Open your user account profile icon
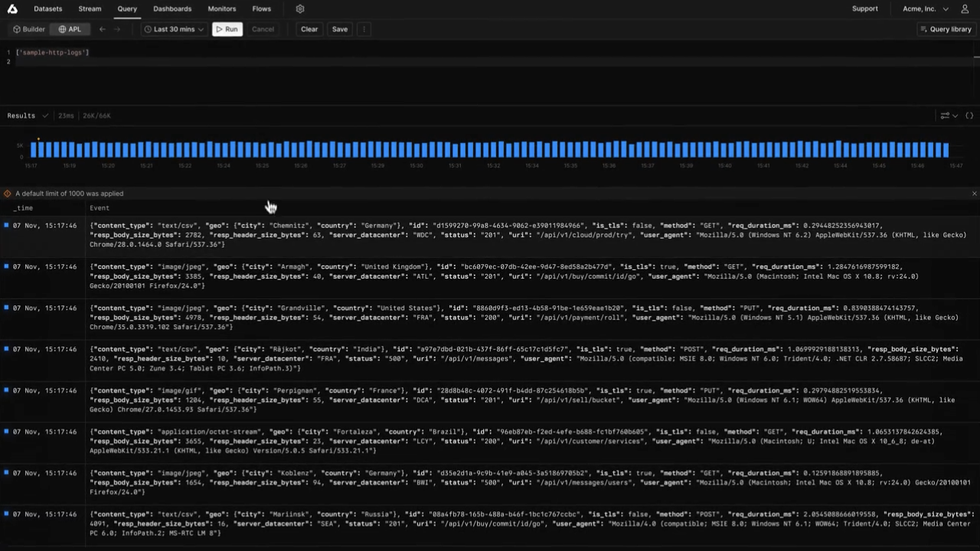980x551 pixels. (965, 8)
